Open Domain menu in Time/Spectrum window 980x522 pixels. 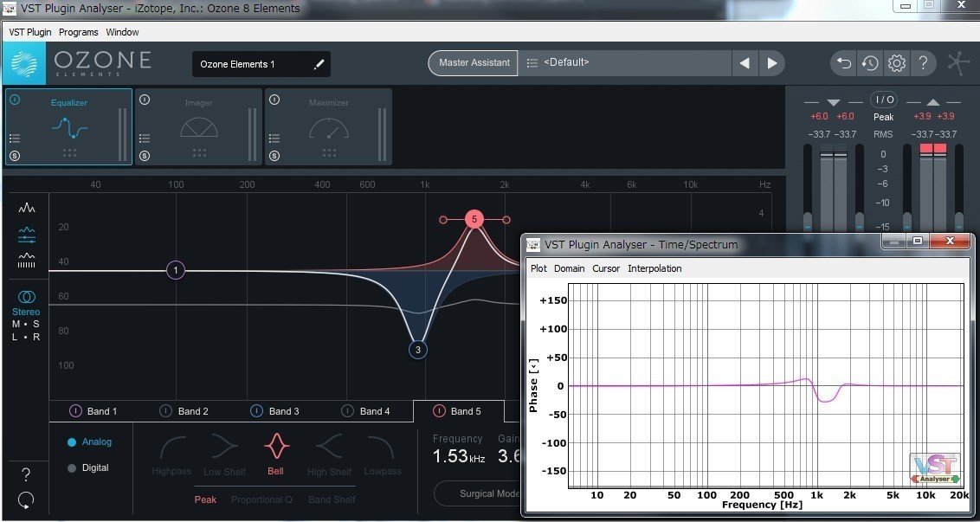point(570,268)
